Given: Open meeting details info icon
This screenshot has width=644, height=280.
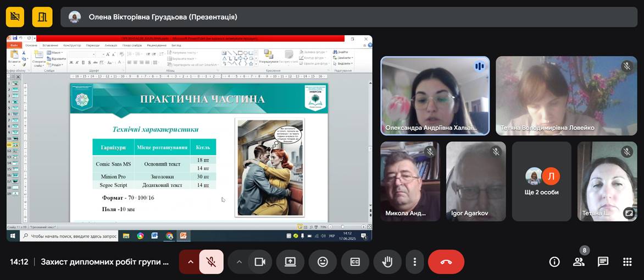Looking at the screenshot, I should 554,262.
